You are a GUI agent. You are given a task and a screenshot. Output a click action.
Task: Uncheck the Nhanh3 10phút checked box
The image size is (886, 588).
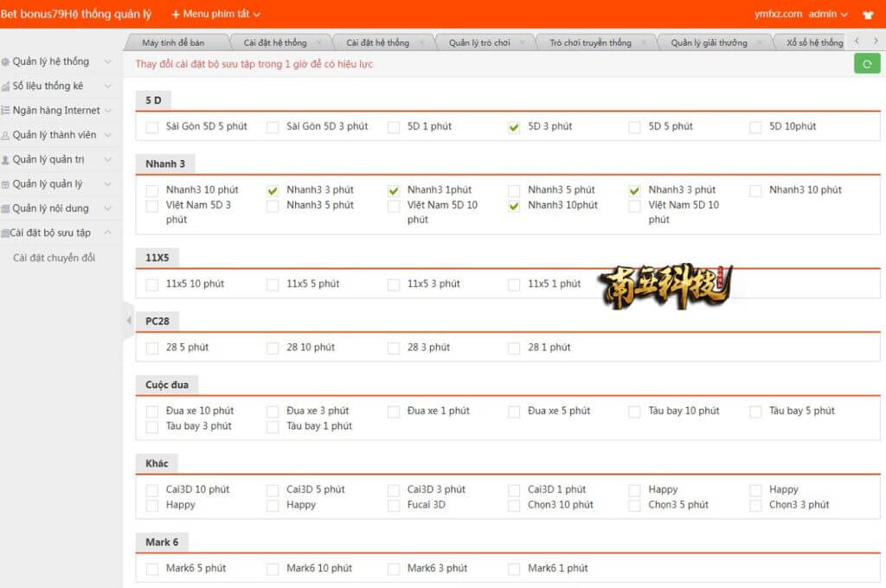[514, 206]
